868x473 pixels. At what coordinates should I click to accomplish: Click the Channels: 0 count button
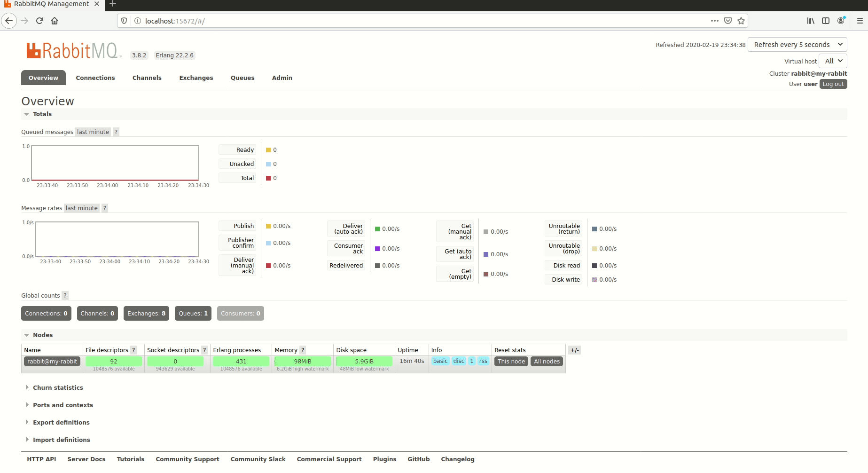tap(97, 314)
